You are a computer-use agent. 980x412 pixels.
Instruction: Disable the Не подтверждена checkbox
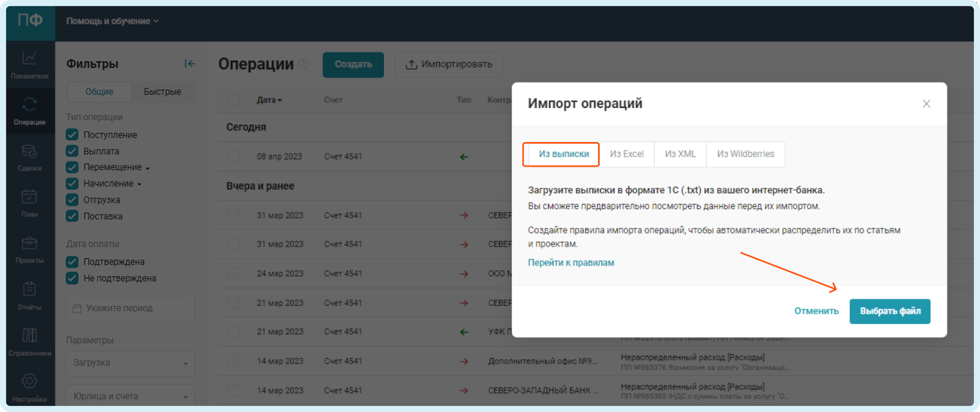pos(72,278)
